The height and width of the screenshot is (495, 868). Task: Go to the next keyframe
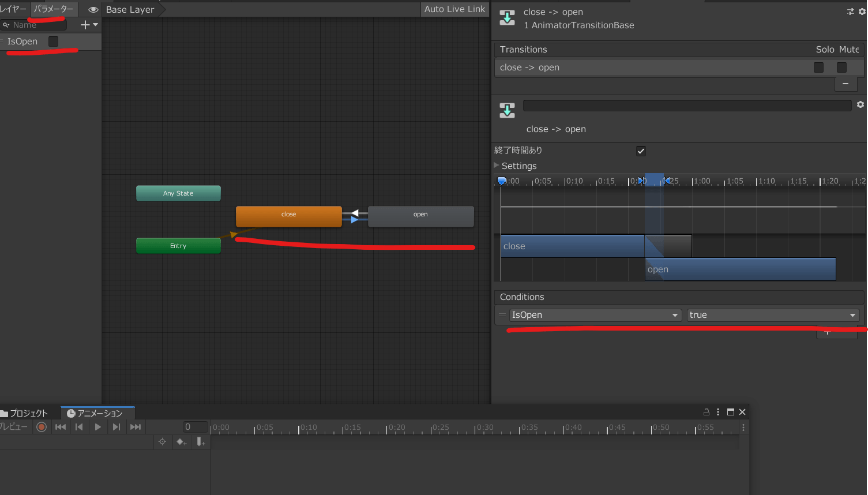[x=117, y=427]
